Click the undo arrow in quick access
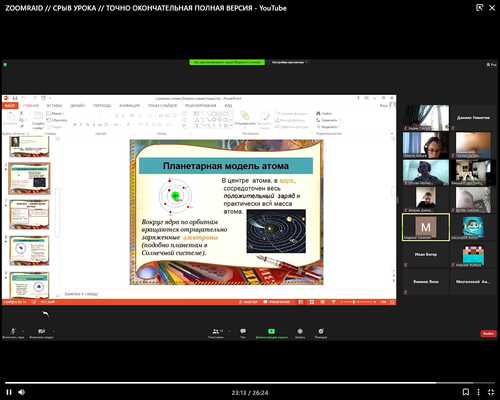Screen dimensions: 500x400 click(23, 98)
